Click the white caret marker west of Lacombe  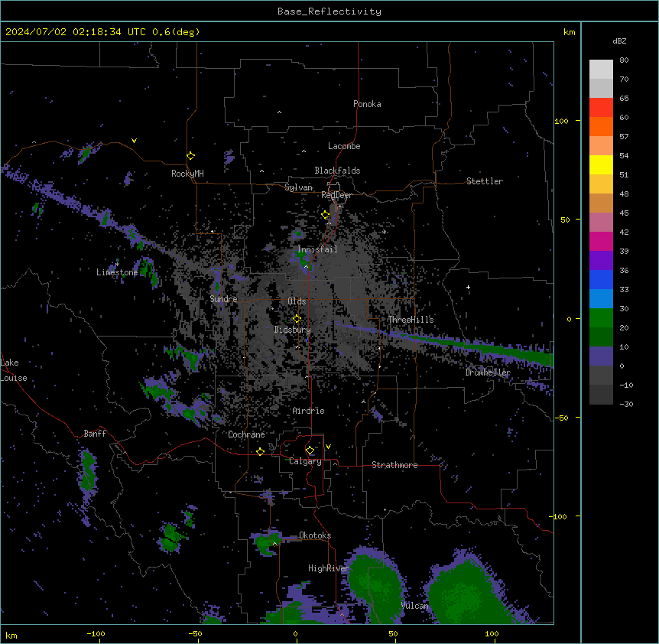point(304,151)
